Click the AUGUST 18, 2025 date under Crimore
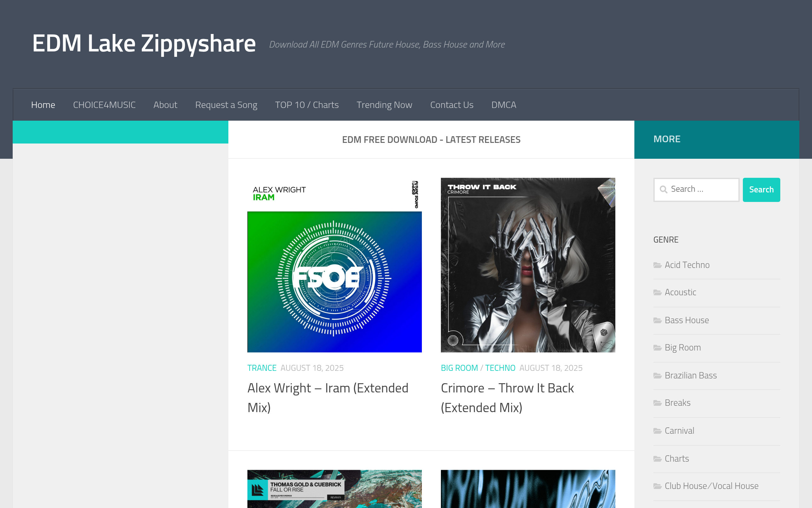 551,368
